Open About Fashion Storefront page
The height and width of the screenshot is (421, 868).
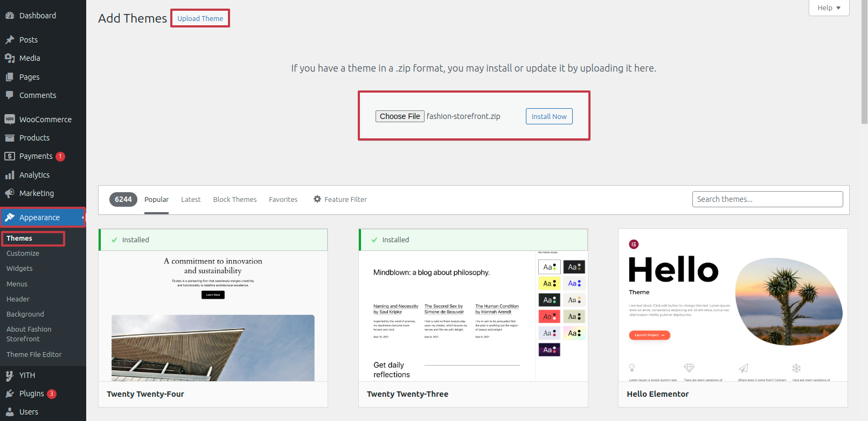[29, 334]
